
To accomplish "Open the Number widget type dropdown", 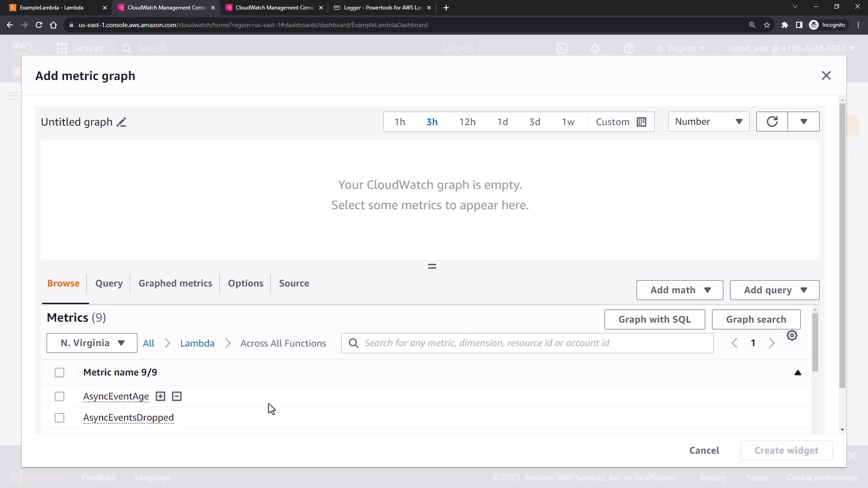I will click(708, 122).
